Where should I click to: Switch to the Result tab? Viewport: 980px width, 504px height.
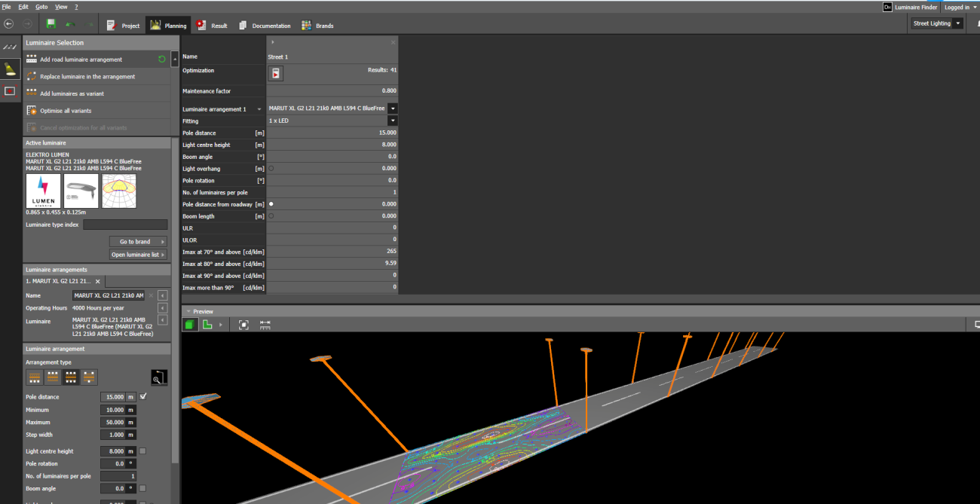212,26
